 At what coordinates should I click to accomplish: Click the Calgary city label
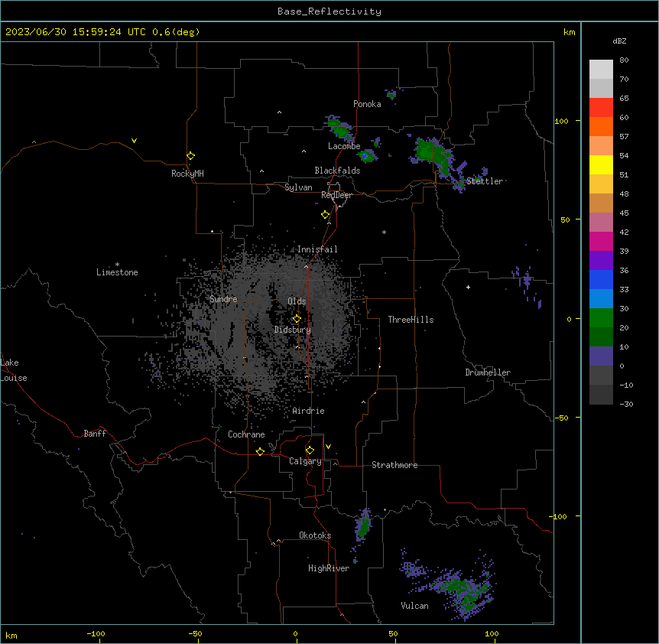[305, 461]
